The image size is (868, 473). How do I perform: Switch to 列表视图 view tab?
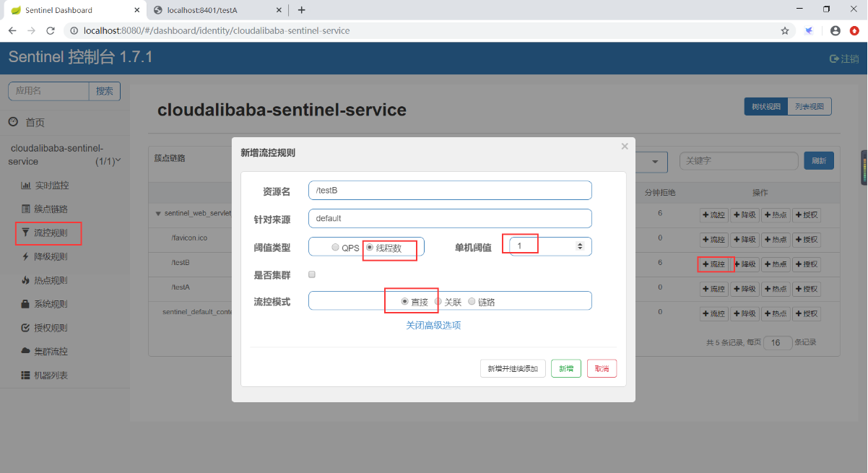tap(810, 107)
